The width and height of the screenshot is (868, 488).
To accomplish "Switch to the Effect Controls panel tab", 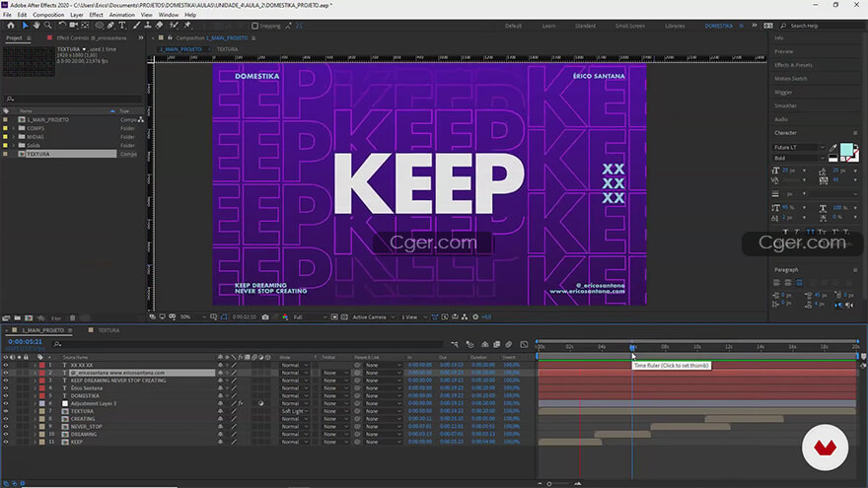I will coord(91,38).
